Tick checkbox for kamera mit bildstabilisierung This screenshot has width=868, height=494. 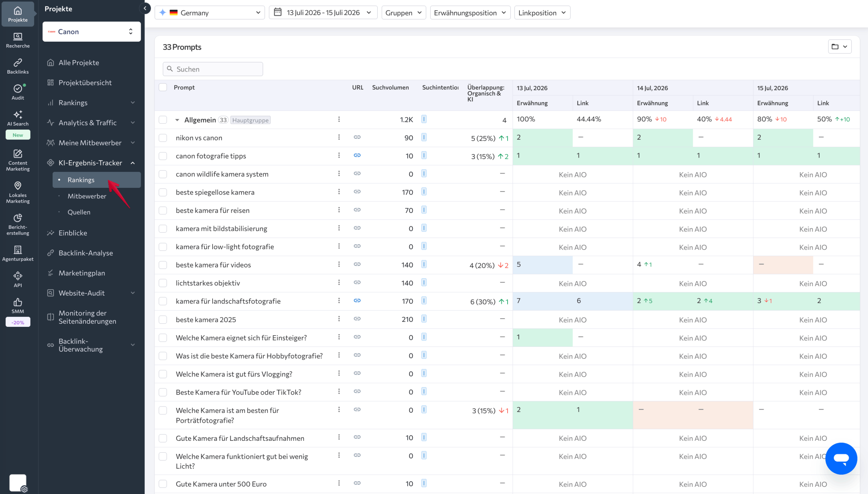tap(163, 229)
